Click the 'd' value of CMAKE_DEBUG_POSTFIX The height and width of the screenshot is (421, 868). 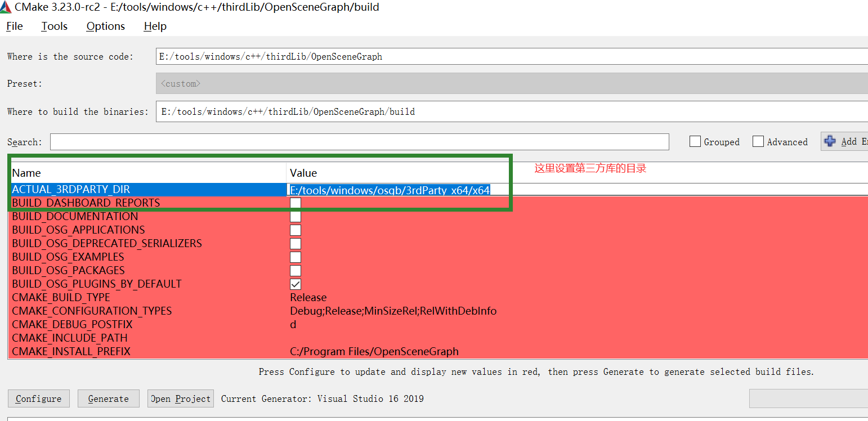[x=293, y=325]
